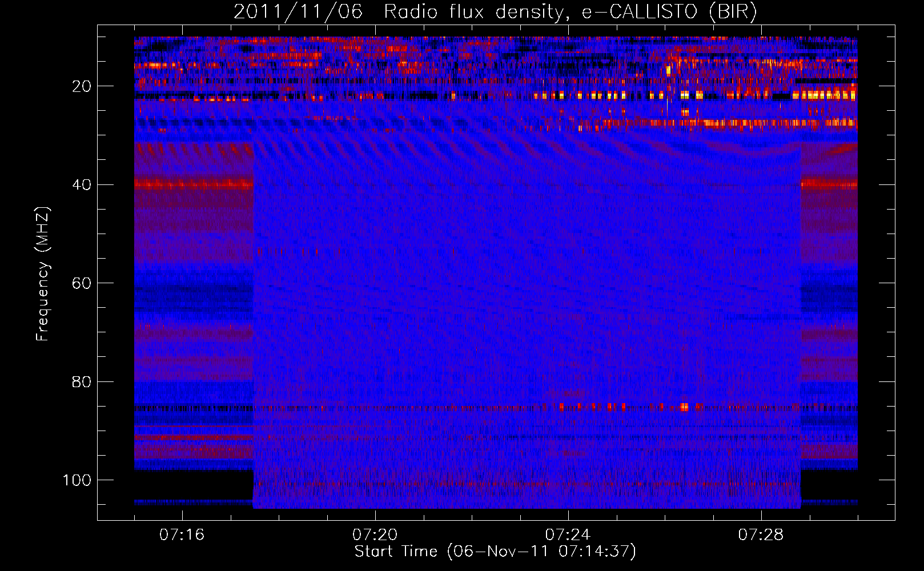
Task: Click the '07:20' time tick label
Action: click(375, 535)
